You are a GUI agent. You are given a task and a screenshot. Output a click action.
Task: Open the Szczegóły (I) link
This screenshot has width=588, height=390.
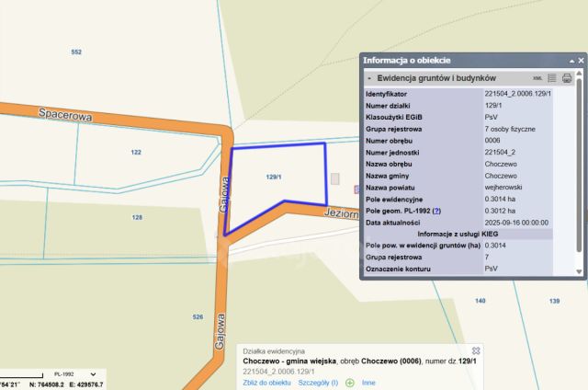click(318, 383)
